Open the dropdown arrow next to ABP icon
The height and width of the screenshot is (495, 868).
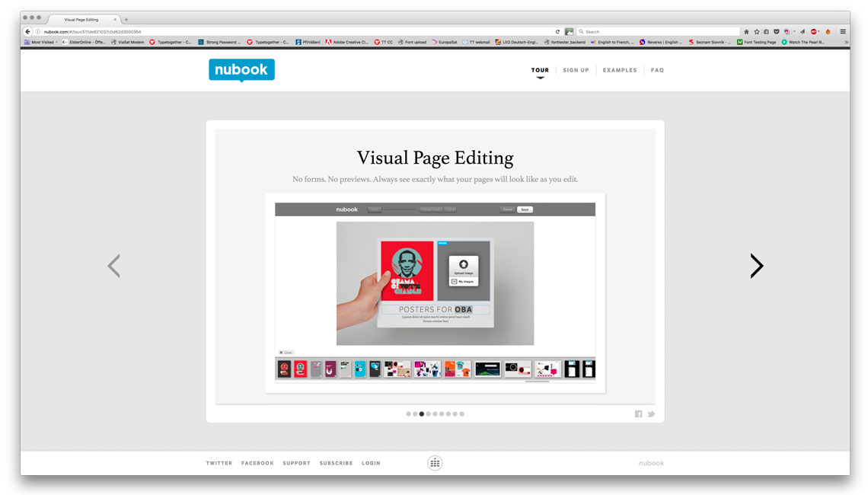tap(819, 31)
